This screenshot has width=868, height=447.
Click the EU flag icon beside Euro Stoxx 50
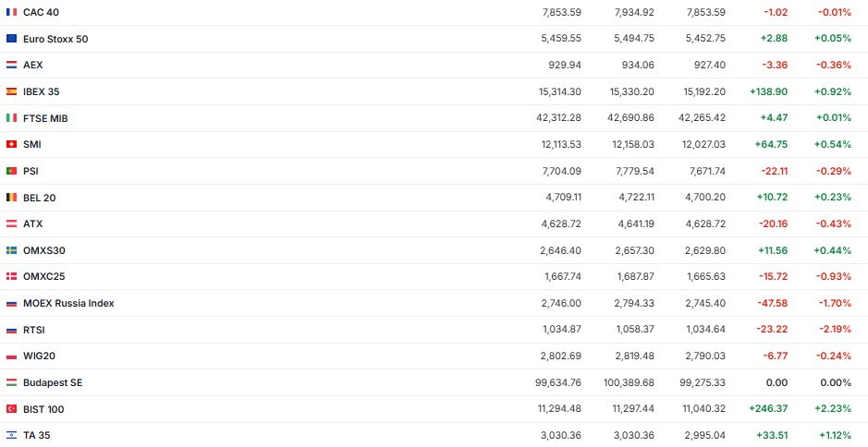(x=11, y=39)
